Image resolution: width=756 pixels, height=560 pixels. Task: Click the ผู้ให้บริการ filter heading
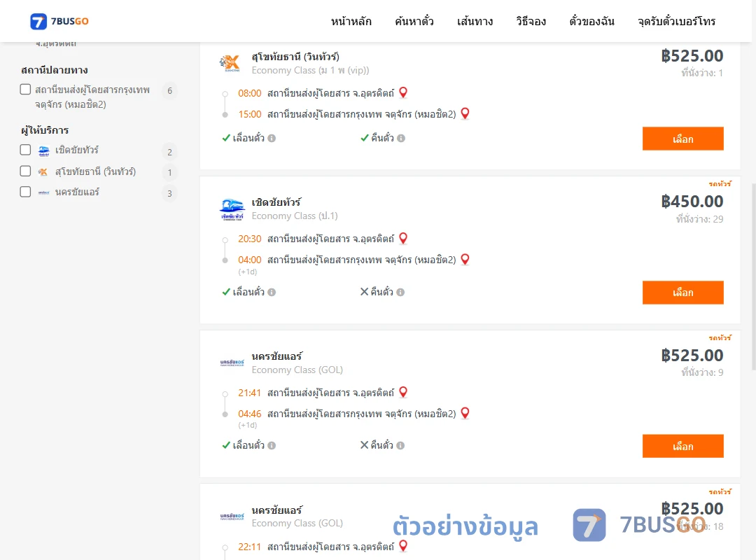[x=45, y=130]
